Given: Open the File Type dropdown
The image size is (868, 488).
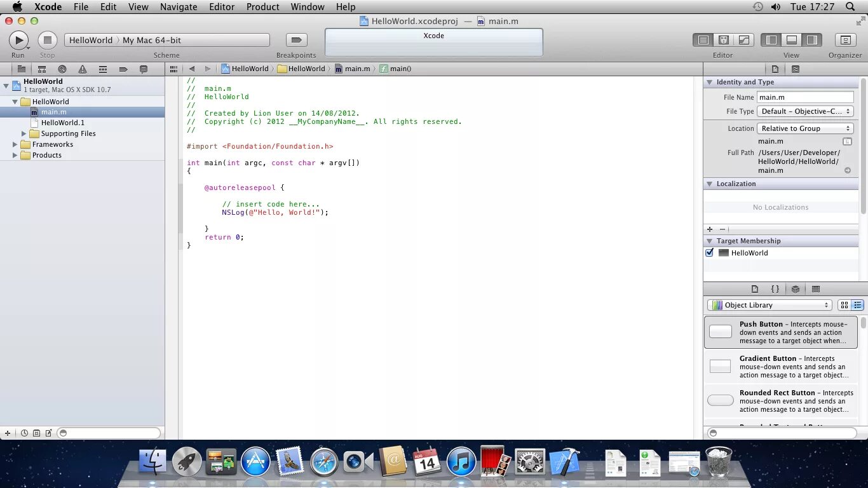Looking at the screenshot, I should click(x=805, y=111).
